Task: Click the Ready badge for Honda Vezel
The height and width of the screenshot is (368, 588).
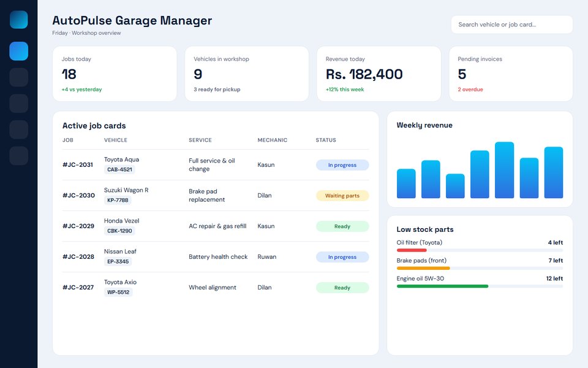Action: pos(342,226)
